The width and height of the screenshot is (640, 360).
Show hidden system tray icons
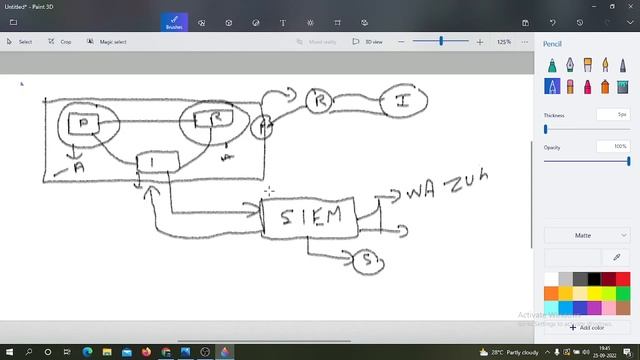[x=547, y=352]
